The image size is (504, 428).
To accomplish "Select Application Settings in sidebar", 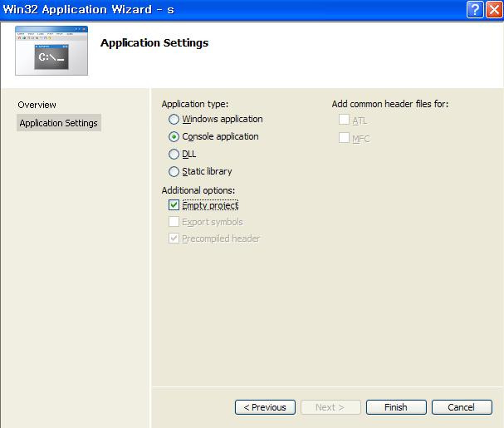I will pos(59,123).
